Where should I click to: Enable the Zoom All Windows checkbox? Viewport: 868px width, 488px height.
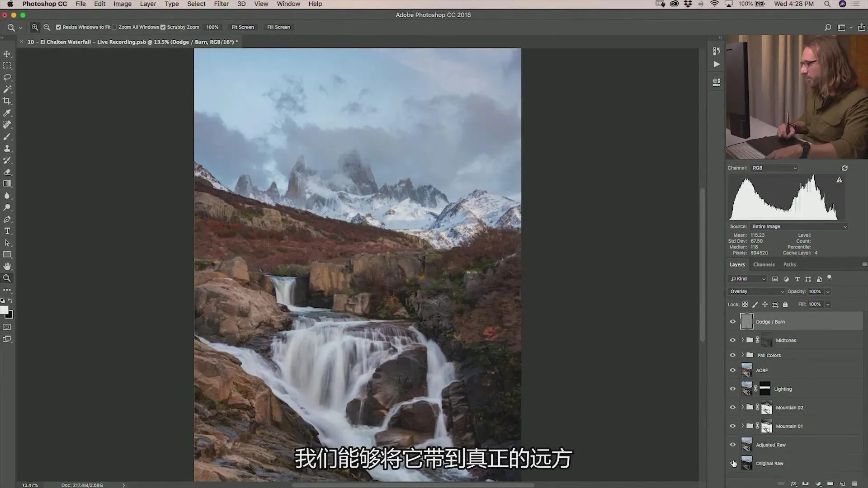pyautogui.click(x=115, y=27)
